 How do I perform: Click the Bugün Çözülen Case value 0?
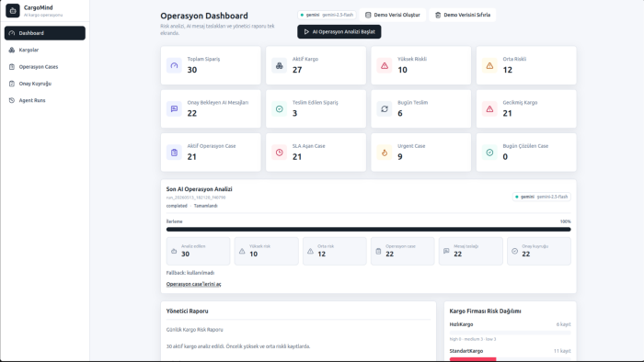tap(505, 157)
